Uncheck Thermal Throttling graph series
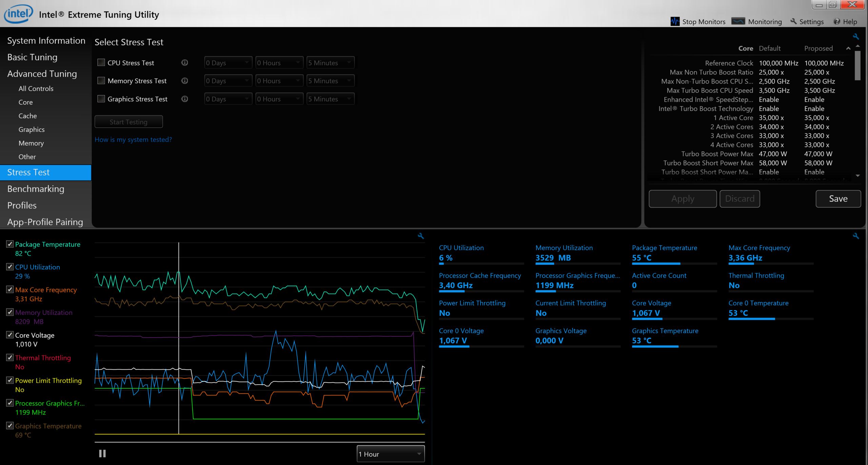The height and width of the screenshot is (465, 868). (10, 357)
